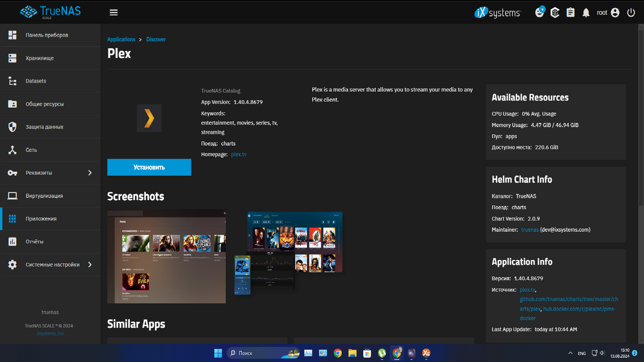
Task: Click 'Last App Update: today at 10:44 AM'
Action: pos(535,329)
